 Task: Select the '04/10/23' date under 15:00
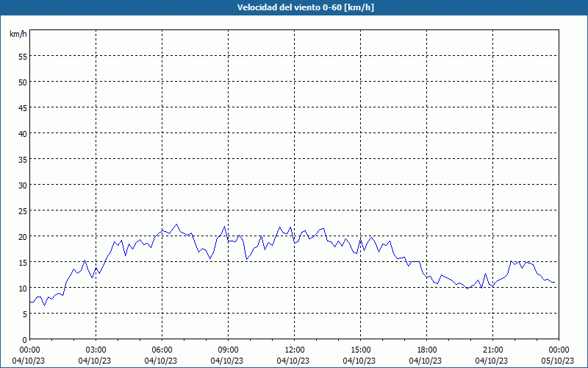click(x=359, y=361)
